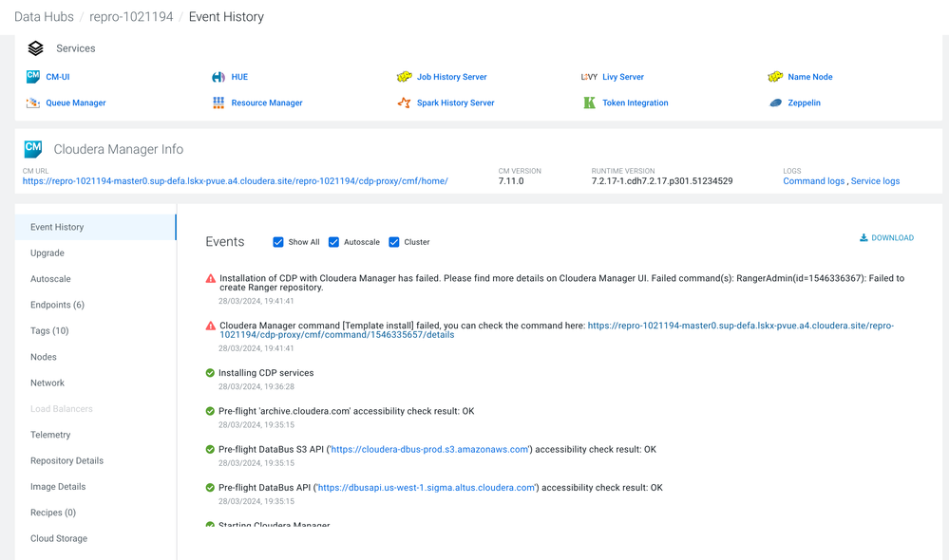Open the Spark History Server link
The height and width of the screenshot is (560, 949).
[x=455, y=103]
